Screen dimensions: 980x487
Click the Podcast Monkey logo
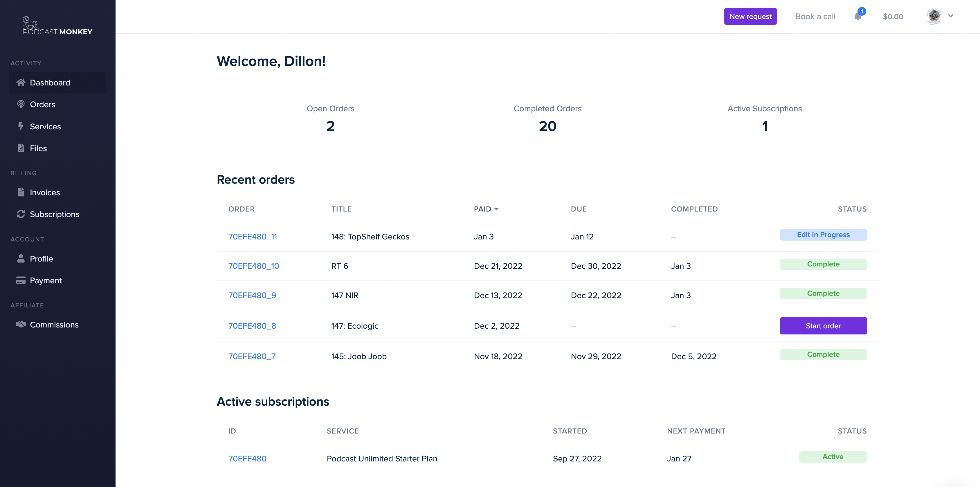(x=57, y=26)
